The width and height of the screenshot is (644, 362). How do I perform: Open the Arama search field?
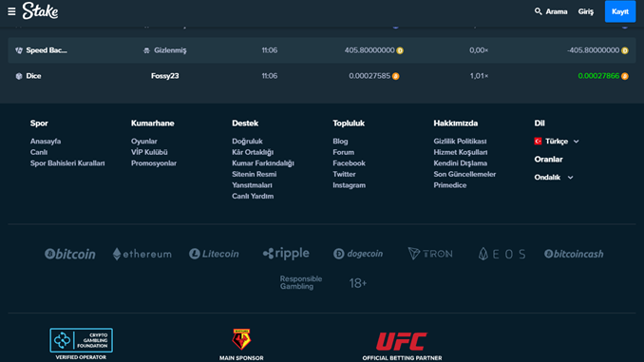pyautogui.click(x=551, y=11)
